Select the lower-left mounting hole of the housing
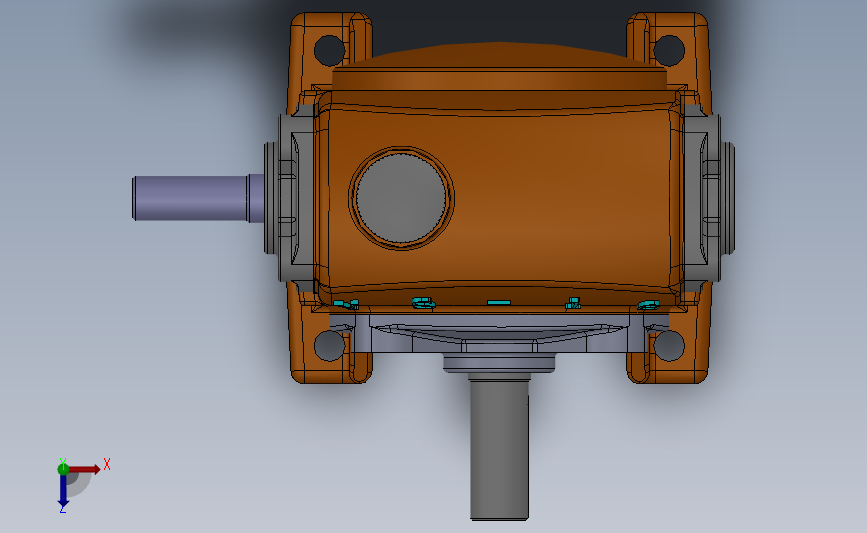 coord(329,346)
